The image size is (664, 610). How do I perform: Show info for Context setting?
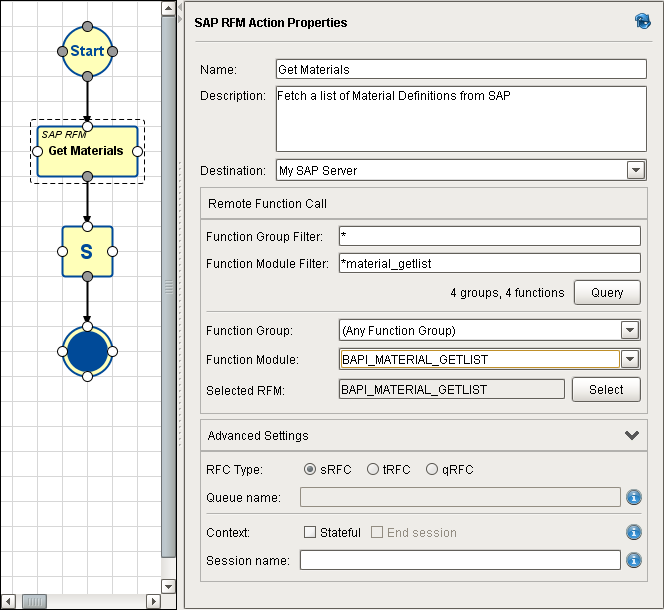pyautogui.click(x=633, y=532)
